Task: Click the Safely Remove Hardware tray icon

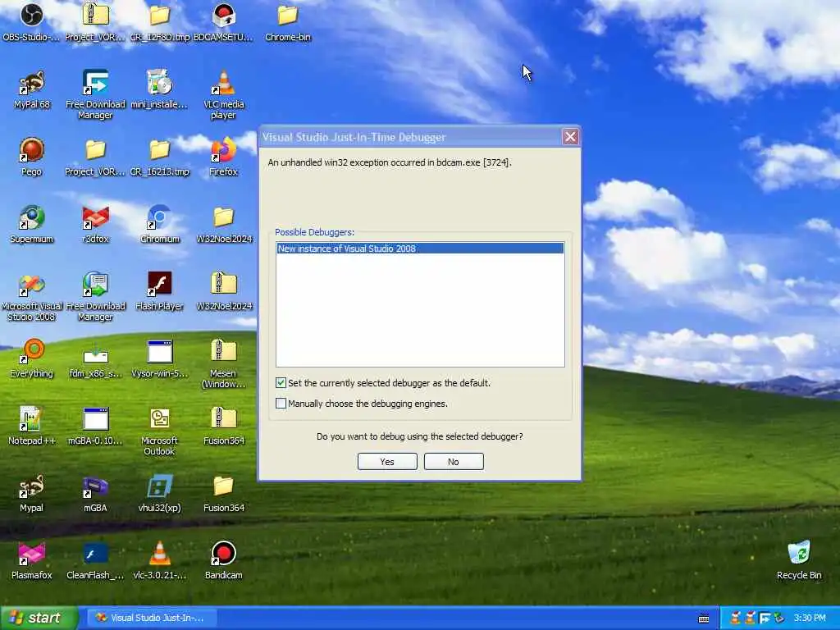Action: pyautogui.click(x=778, y=619)
